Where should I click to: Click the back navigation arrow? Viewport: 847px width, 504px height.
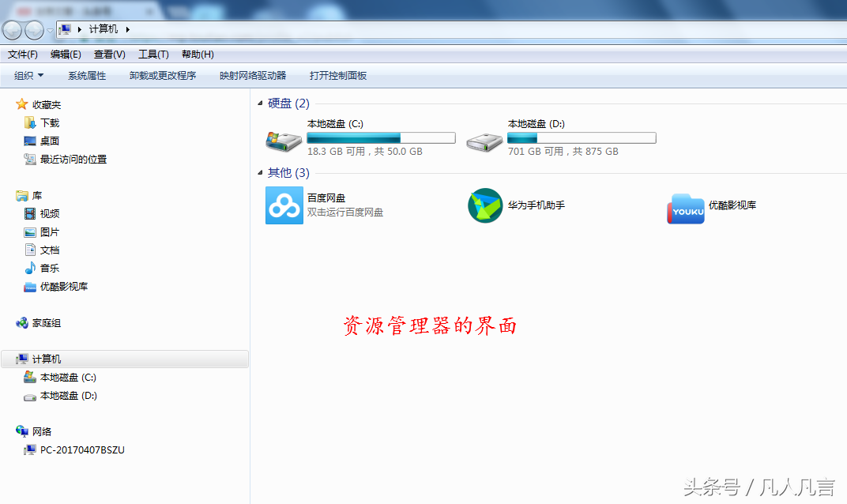coord(12,29)
